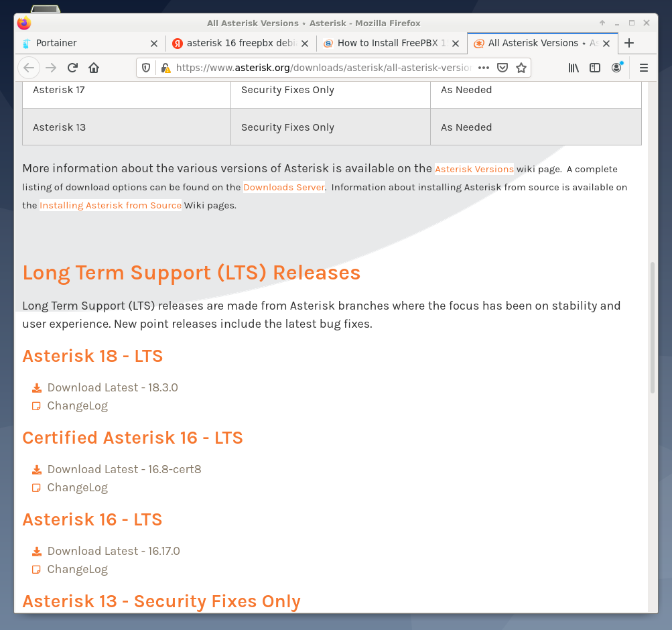Click the Certified Asterisk 16 ChangeLog icon
Viewport: 672px width, 630px height.
36,488
